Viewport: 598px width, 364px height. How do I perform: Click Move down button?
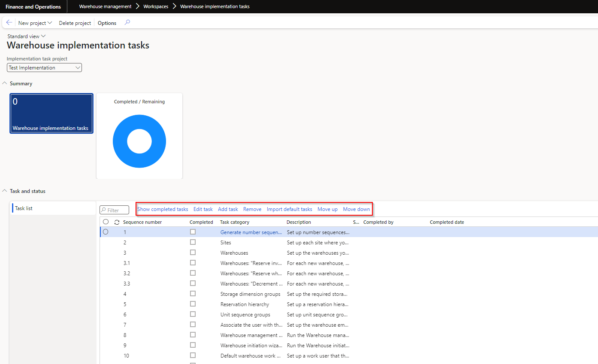[356, 209]
